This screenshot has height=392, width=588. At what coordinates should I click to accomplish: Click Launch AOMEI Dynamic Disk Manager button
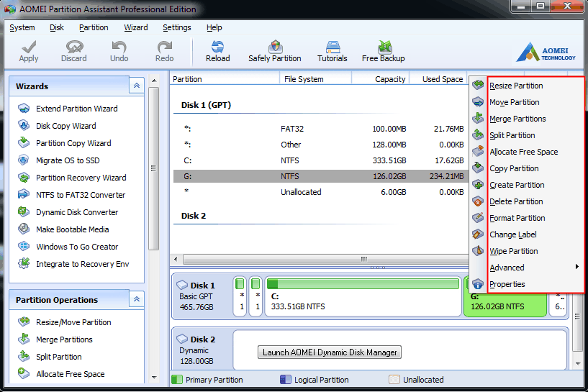[x=330, y=352]
